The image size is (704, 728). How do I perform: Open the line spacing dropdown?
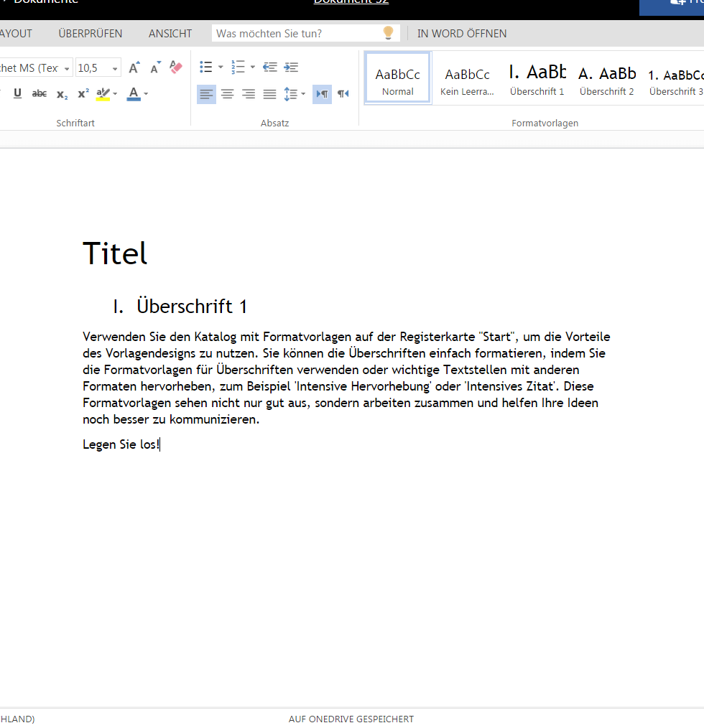302,94
